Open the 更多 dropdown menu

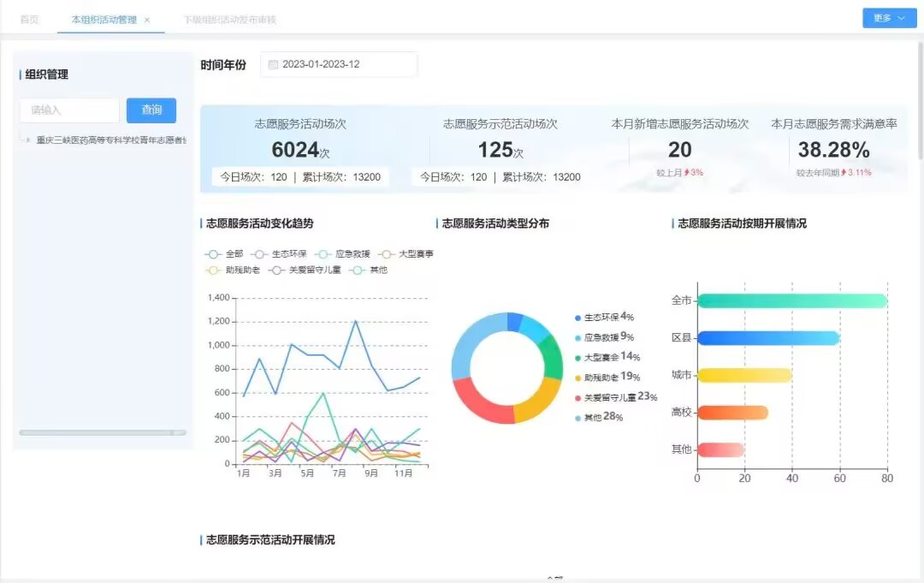coord(889,18)
